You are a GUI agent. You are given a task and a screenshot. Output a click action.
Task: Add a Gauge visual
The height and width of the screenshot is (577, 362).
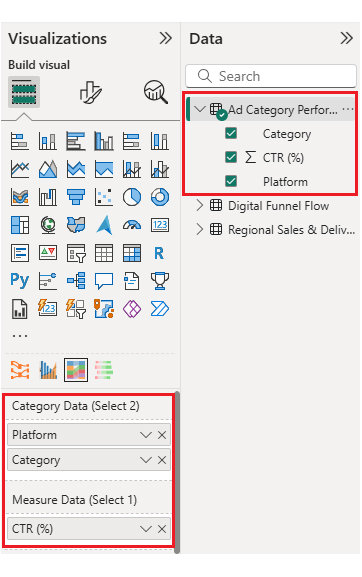(132, 225)
